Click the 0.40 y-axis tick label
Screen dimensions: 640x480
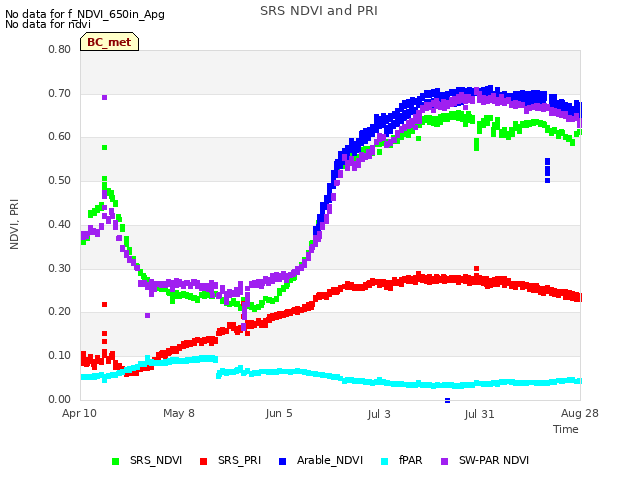[60, 224]
